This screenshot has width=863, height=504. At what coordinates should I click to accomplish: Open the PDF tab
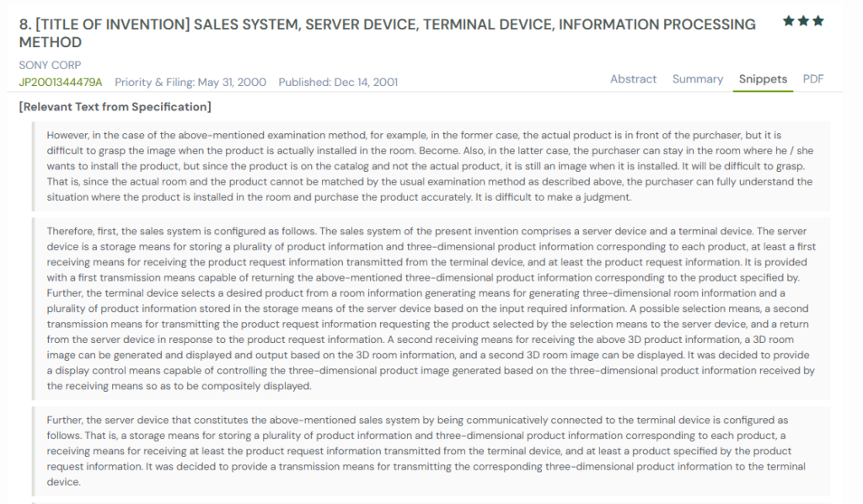813,79
